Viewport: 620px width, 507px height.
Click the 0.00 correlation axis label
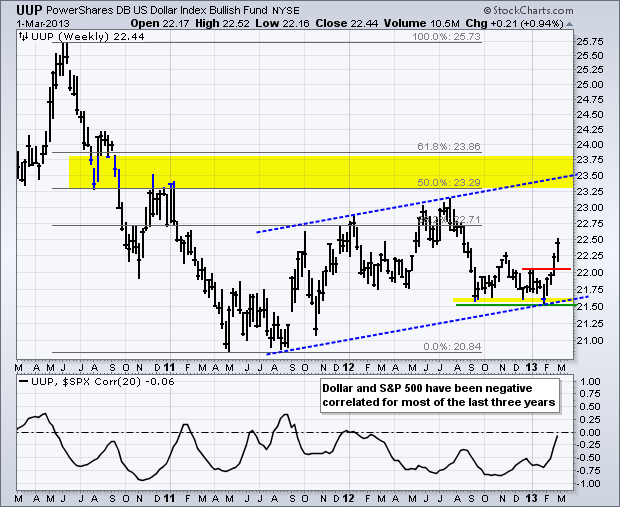[589, 433]
